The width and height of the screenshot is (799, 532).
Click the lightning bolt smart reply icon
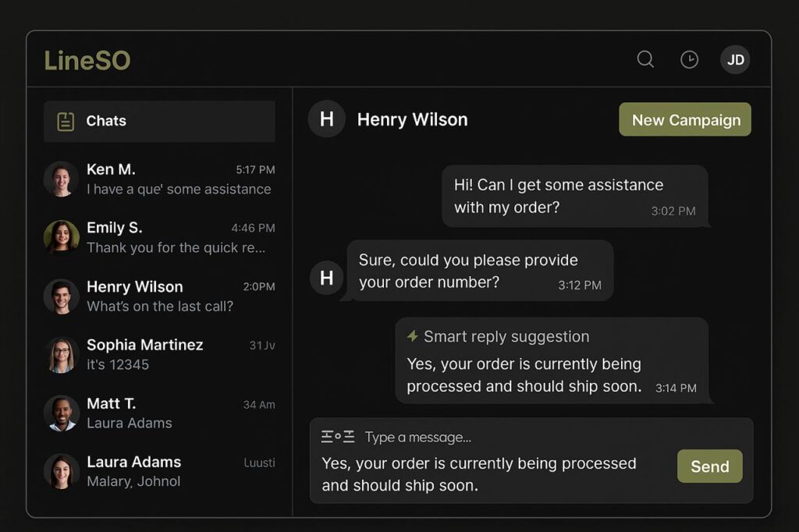(x=412, y=336)
